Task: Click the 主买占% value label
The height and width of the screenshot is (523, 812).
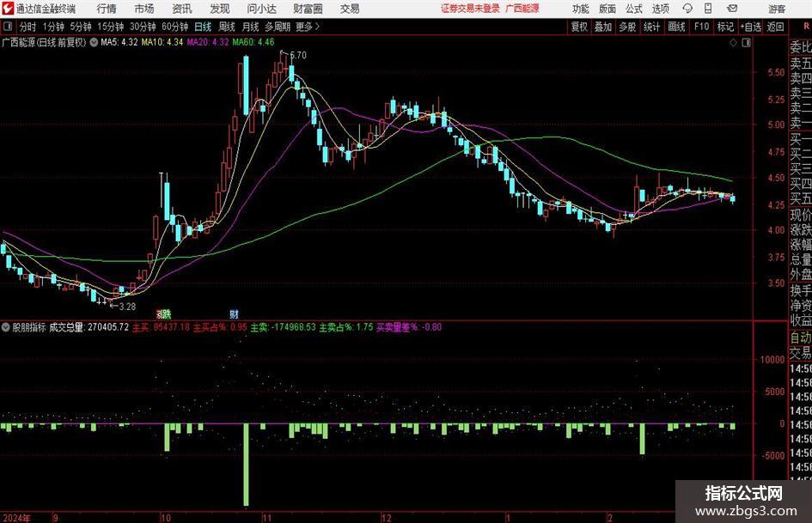Action: point(220,327)
